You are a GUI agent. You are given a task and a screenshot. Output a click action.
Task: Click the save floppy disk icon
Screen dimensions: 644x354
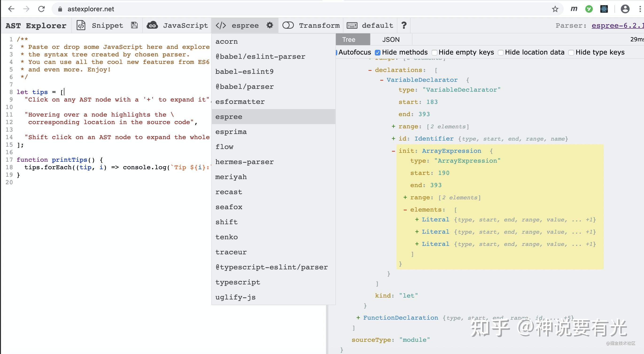point(134,25)
